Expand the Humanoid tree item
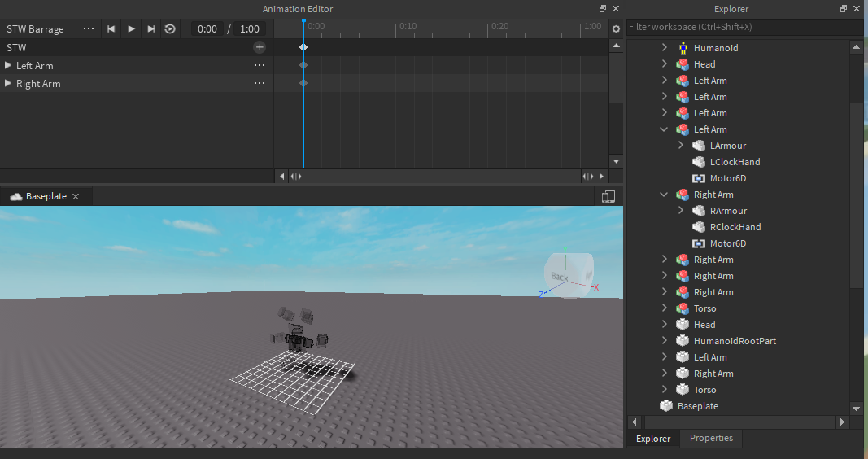 (x=665, y=48)
